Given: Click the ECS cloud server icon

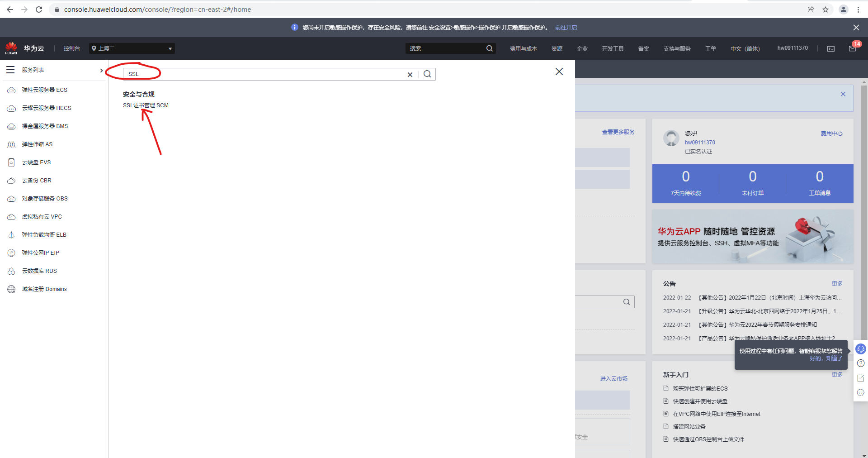Looking at the screenshot, I should pos(11,90).
